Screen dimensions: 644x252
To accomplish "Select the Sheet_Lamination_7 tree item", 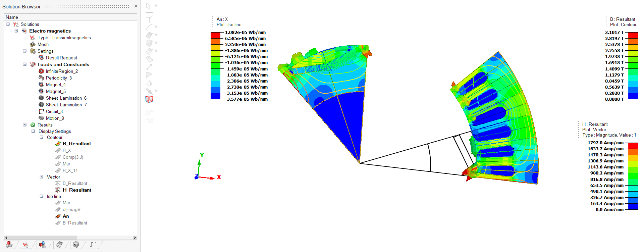I will (x=66, y=105).
